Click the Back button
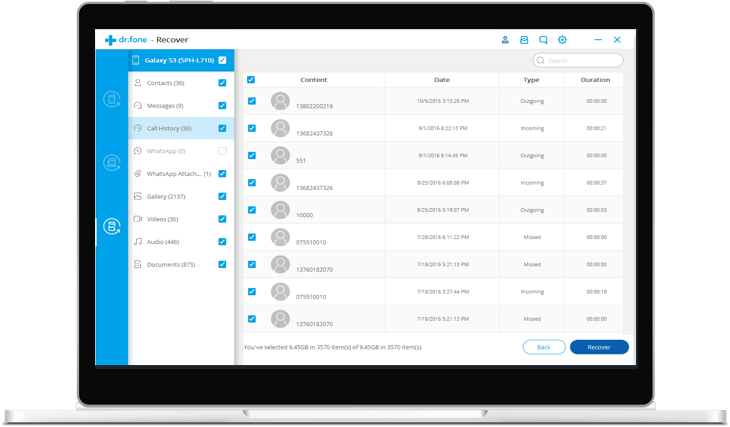The height and width of the screenshot is (427, 730). [544, 347]
